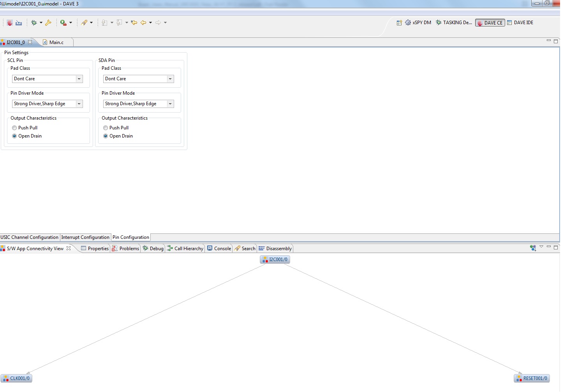Expand the run button dropdown arrow
The height and width of the screenshot is (392, 562).
click(x=70, y=23)
